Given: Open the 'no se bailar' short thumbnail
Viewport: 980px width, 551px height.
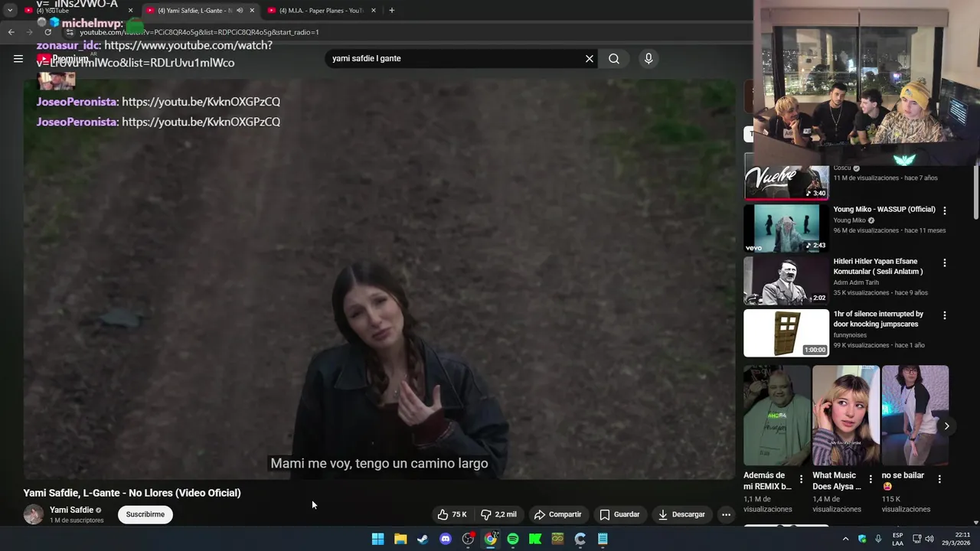Looking at the screenshot, I should (915, 415).
